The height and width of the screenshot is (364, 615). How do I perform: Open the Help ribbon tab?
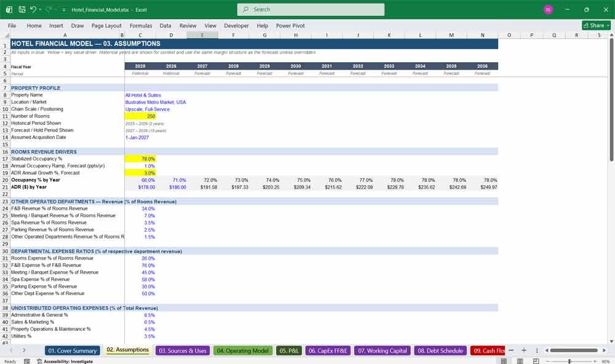coord(263,25)
